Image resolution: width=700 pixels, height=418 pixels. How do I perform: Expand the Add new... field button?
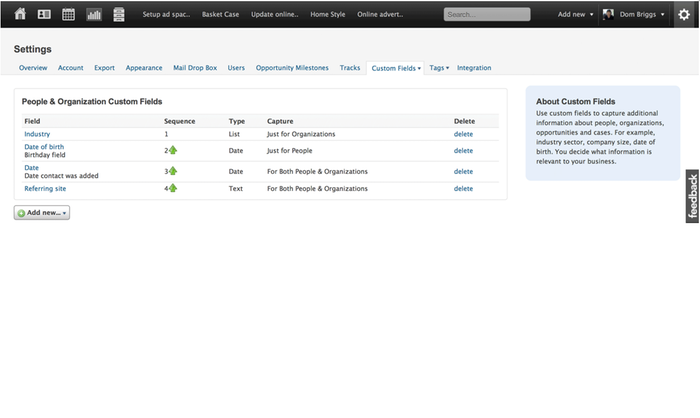42,213
